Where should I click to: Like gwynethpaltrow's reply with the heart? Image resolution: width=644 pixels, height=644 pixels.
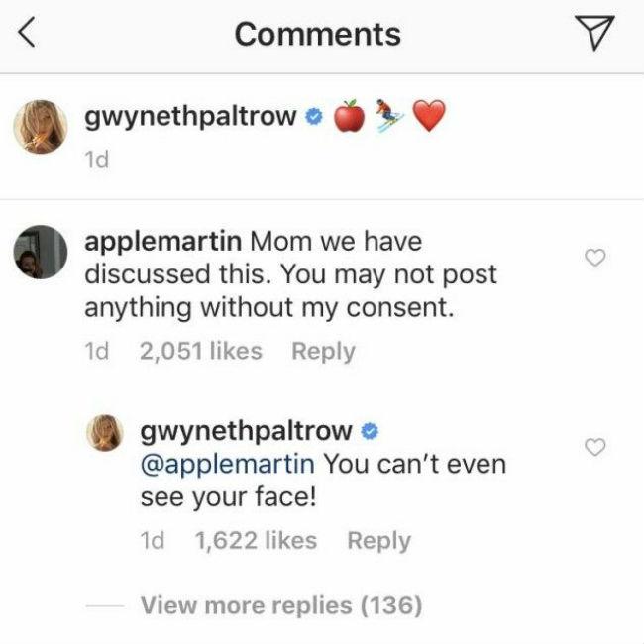pyautogui.click(x=595, y=447)
